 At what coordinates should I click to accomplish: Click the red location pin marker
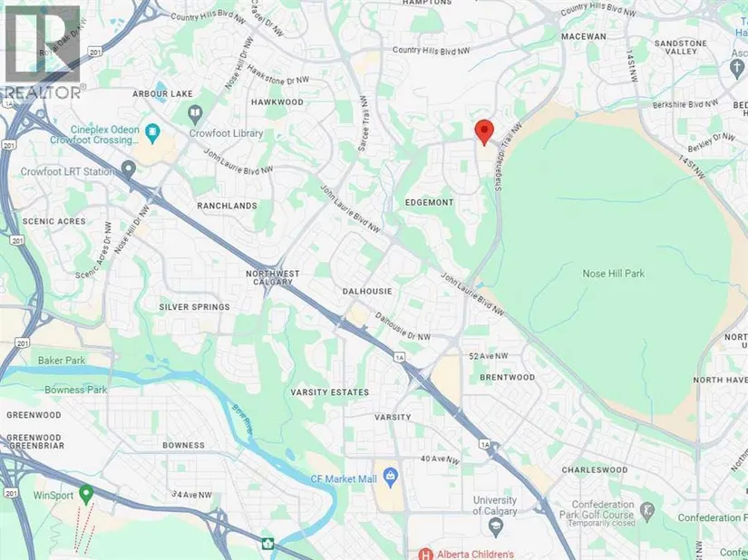coord(484,132)
